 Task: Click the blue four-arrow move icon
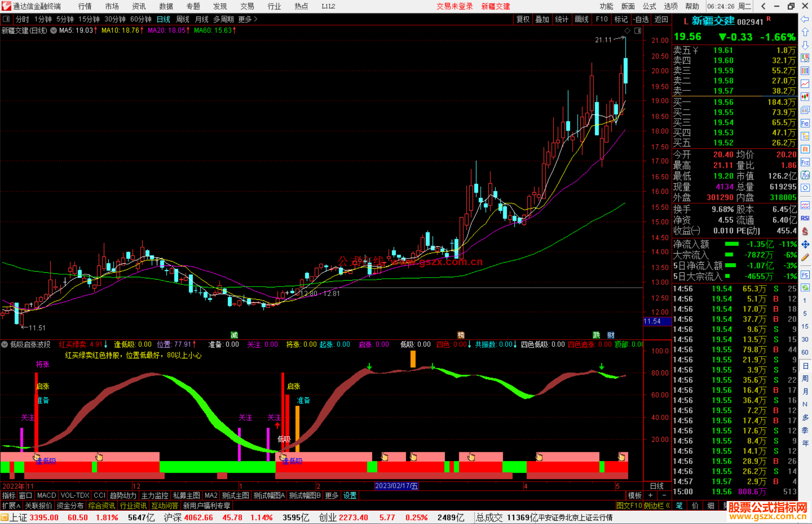pyautogui.click(x=805, y=245)
